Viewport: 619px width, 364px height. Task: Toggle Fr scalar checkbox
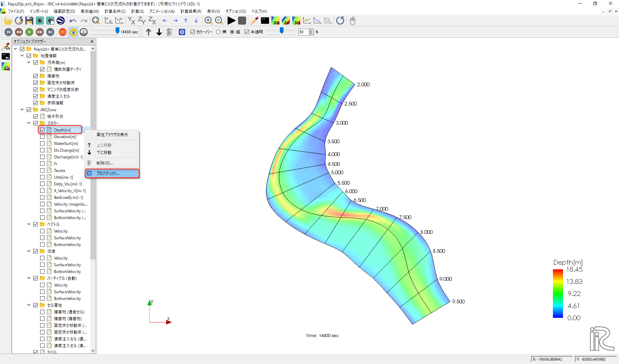[42, 164]
